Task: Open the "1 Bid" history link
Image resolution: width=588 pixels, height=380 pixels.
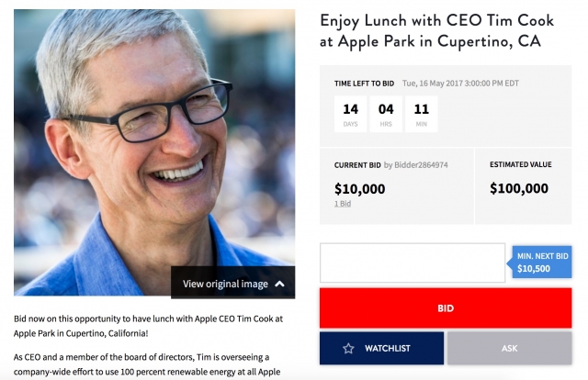Action: 343,203
